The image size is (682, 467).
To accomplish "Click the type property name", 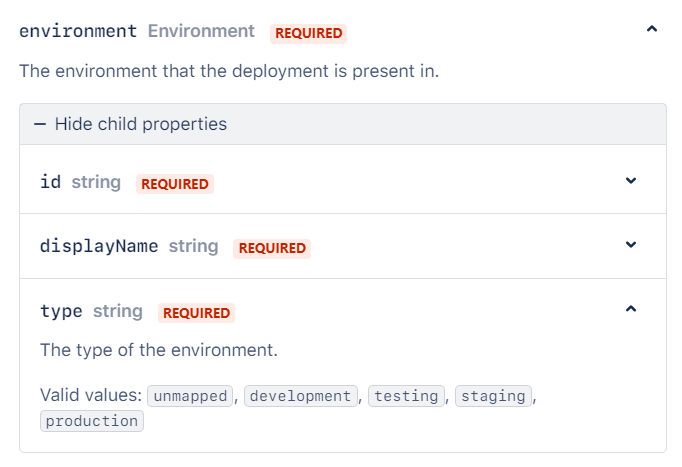I will tap(61, 311).
